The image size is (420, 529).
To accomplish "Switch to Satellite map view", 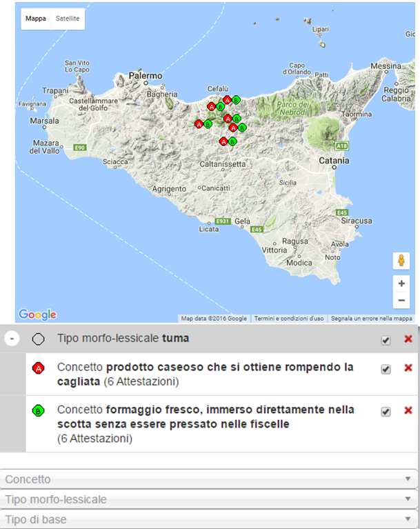I will pos(68,19).
